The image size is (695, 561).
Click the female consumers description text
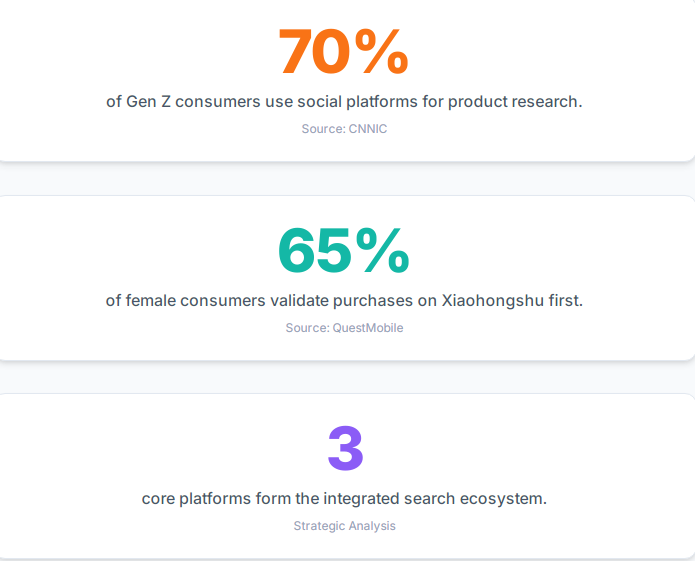coord(344,300)
